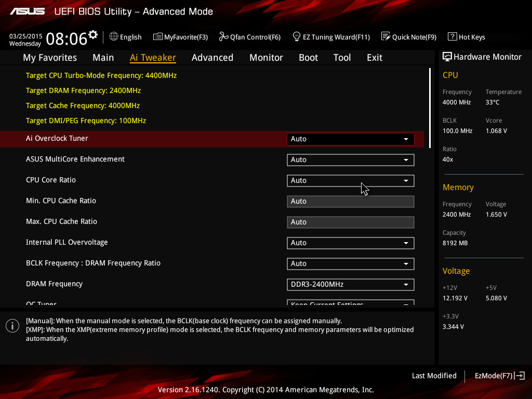Click the settings list scrollbar
The height and width of the screenshot is (399, 532).
[430, 108]
